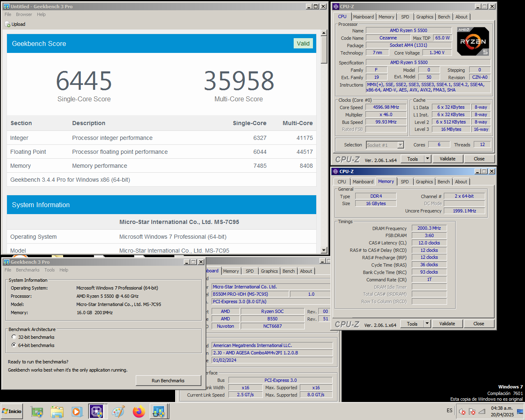This screenshot has height=420, width=525.
Task: Open About tab in CPU-Z processor window
Action: [461, 17]
